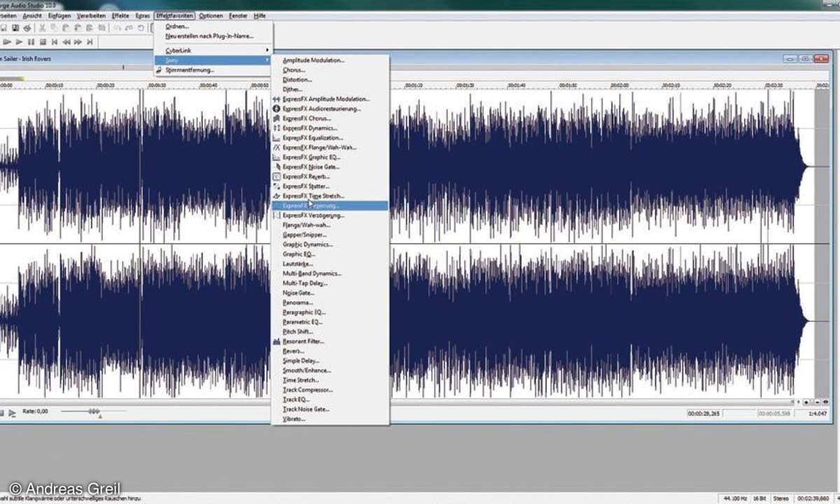Open ExpressFX Reverb effect
The width and height of the screenshot is (840, 504).
click(330, 177)
